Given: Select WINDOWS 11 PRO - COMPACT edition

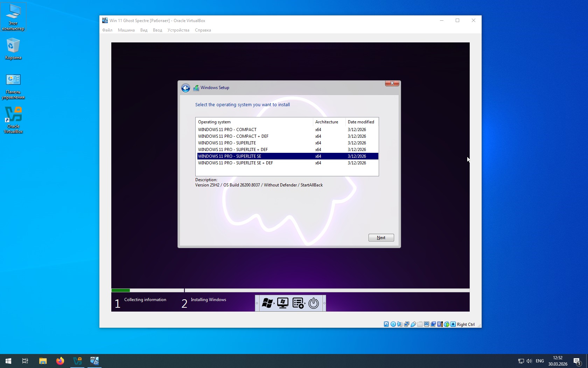Looking at the screenshot, I should tap(227, 130).
